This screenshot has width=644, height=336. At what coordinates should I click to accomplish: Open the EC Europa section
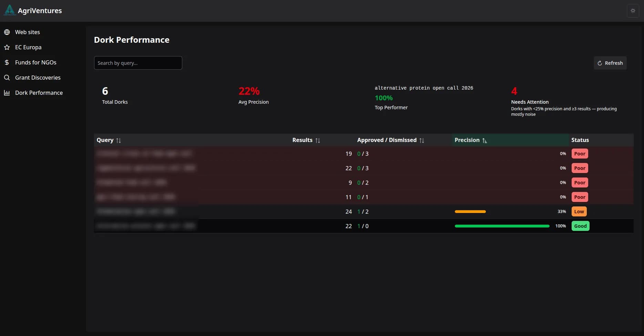click(x=28, y=47)
